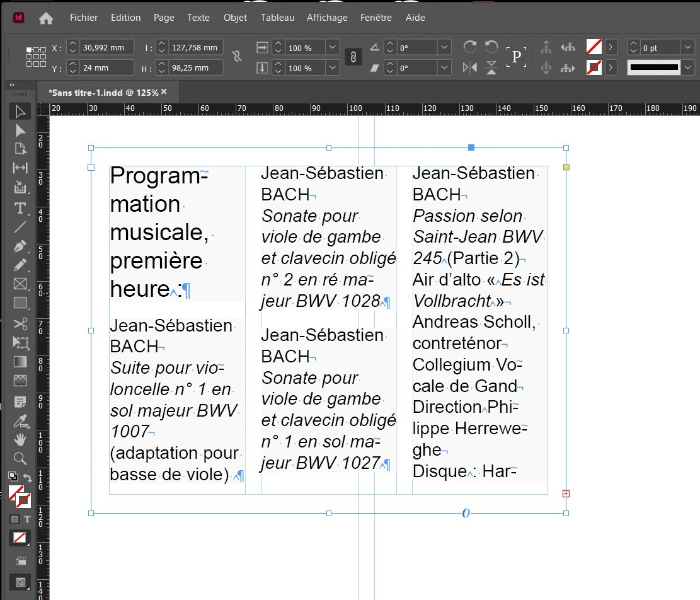This screenshot has width=700, height=600.
Task: Rotate 90° clockwise
Action: (469, 47)
